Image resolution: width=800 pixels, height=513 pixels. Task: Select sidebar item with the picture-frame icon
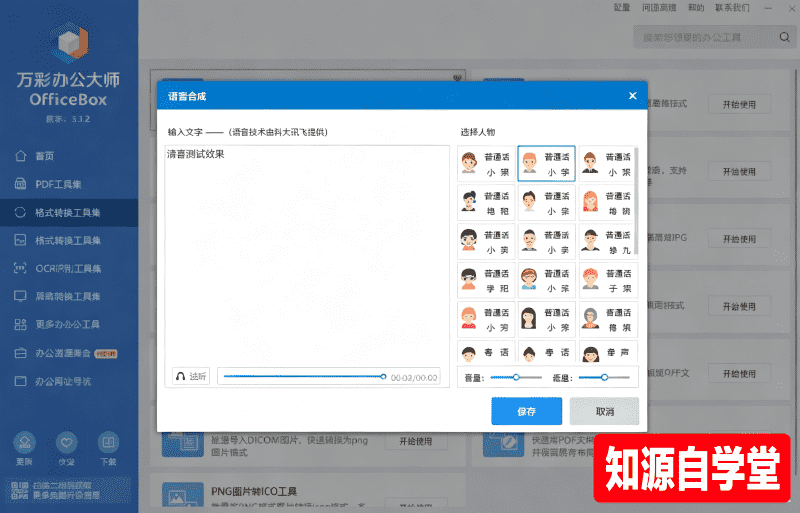[20, 240]
